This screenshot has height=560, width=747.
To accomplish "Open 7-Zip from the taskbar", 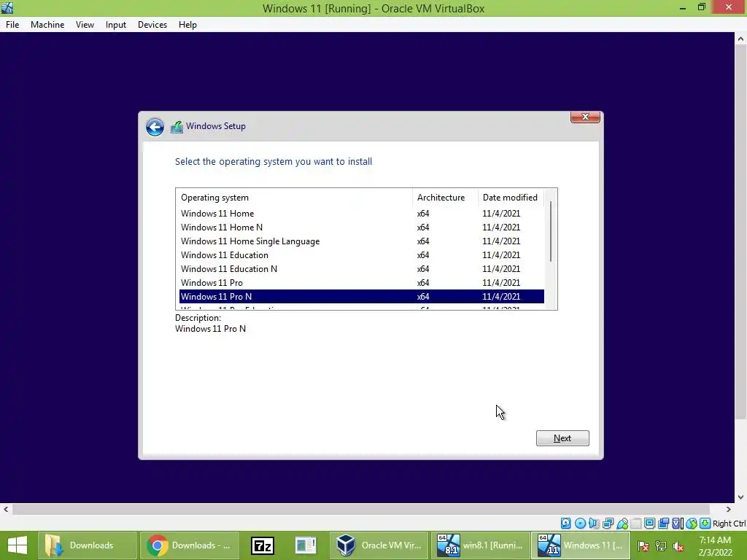I will 263,545.
